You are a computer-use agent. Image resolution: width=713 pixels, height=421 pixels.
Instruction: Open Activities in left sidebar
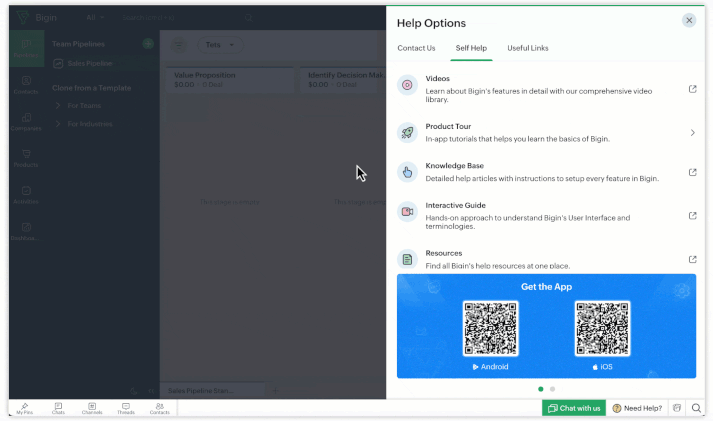click(26, 195)
